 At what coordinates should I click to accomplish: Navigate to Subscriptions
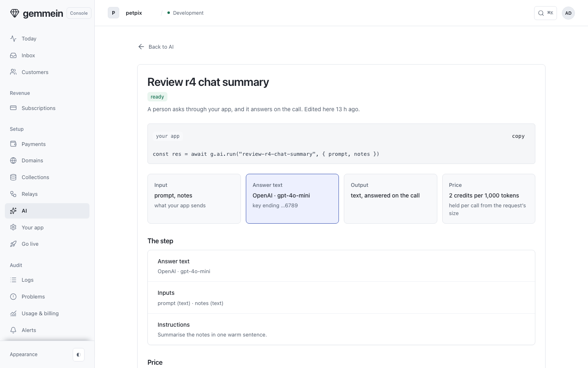(47, 108)
